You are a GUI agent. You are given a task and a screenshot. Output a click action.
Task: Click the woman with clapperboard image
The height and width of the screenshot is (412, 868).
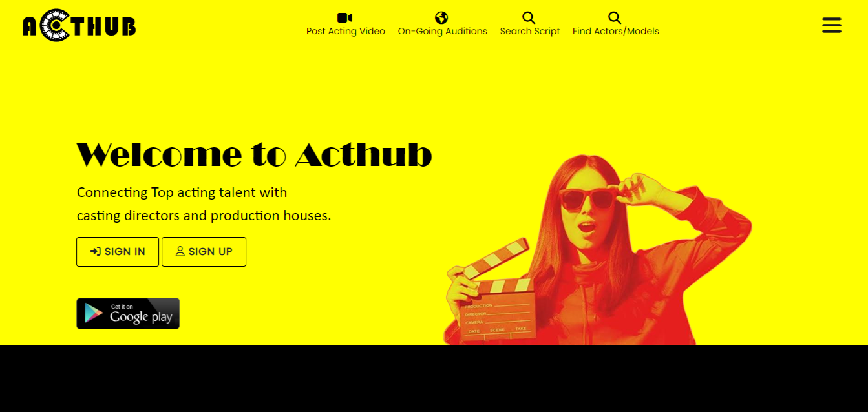[598, 249]
